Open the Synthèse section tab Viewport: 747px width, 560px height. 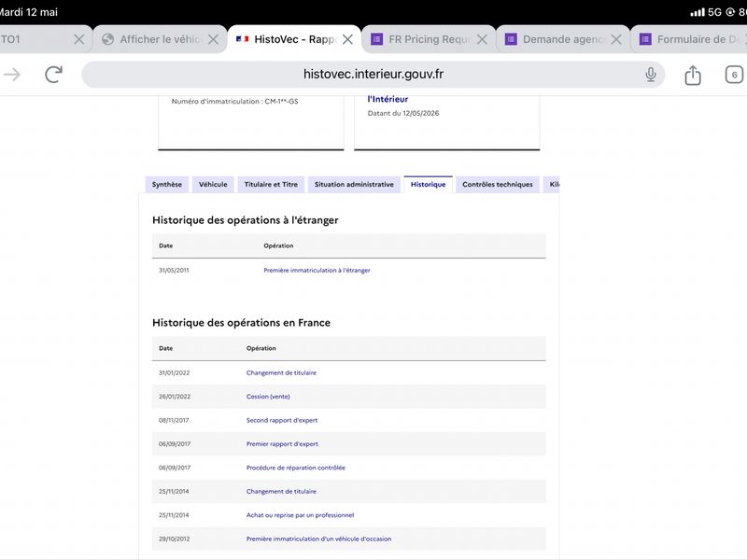click(167, 184)
